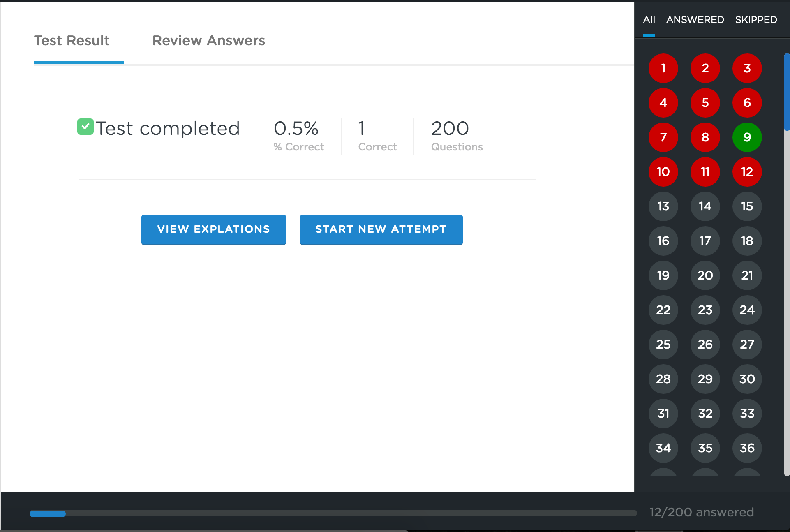Open question 29
790x532 pixels.
click(x=705, y=379)
